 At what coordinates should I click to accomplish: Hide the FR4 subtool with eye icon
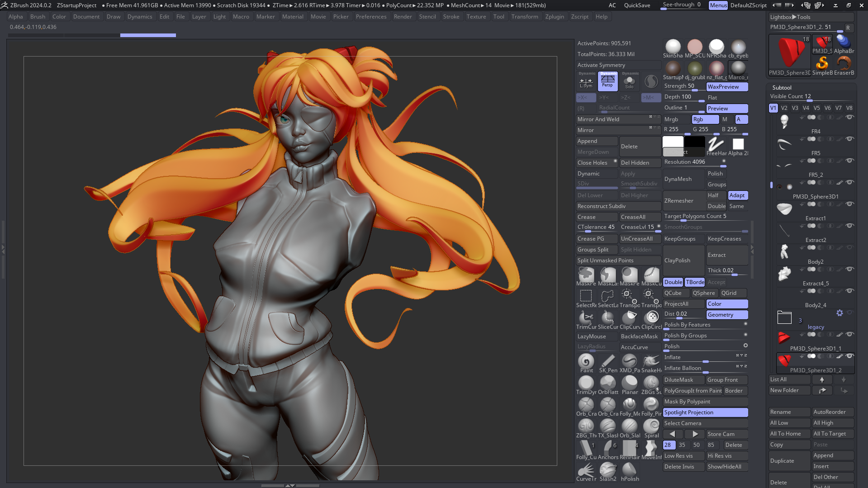pyautogui.click(x=849, y=117)
